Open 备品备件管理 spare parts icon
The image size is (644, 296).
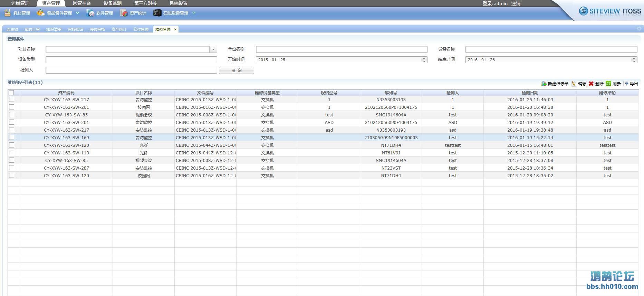point(41,13)
